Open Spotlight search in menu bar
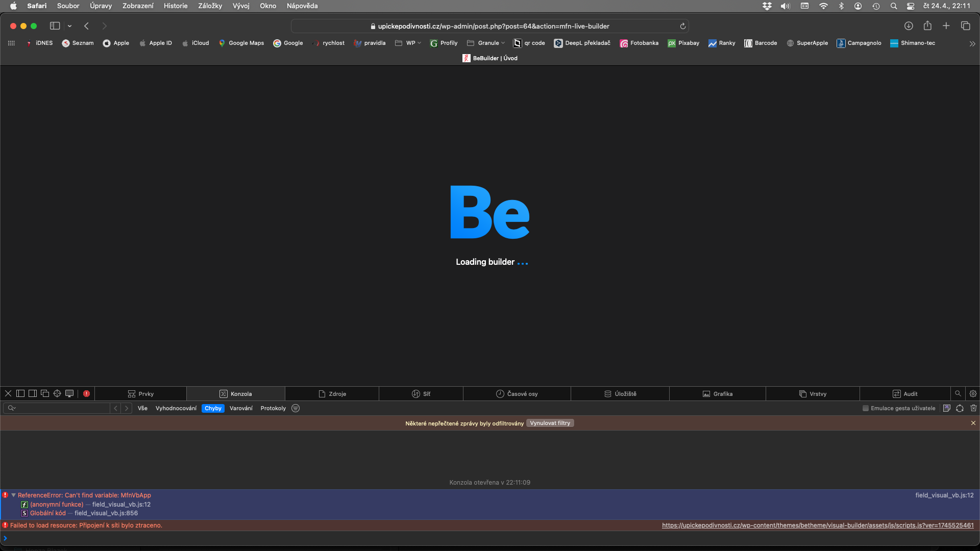 point(893,6)
